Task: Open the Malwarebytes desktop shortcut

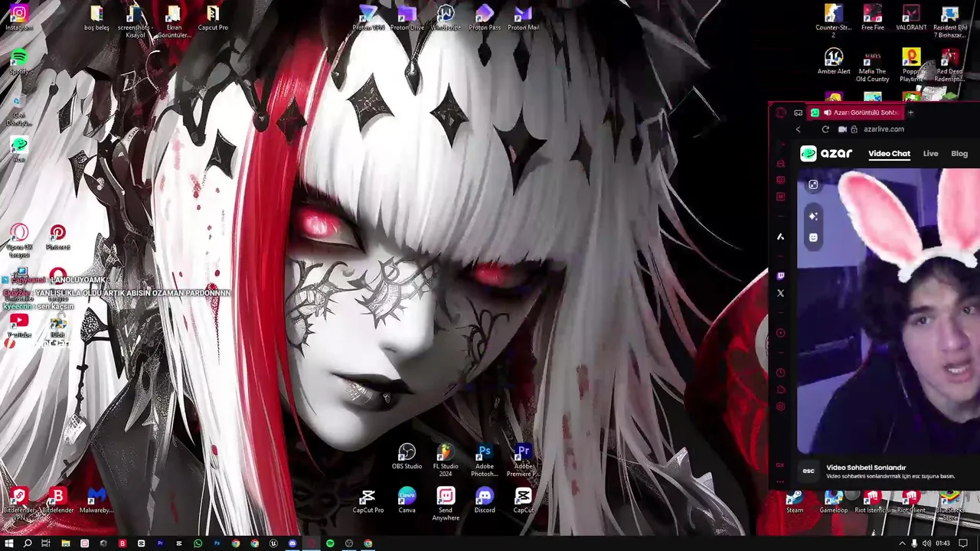Action: click(x=96, y=500)
